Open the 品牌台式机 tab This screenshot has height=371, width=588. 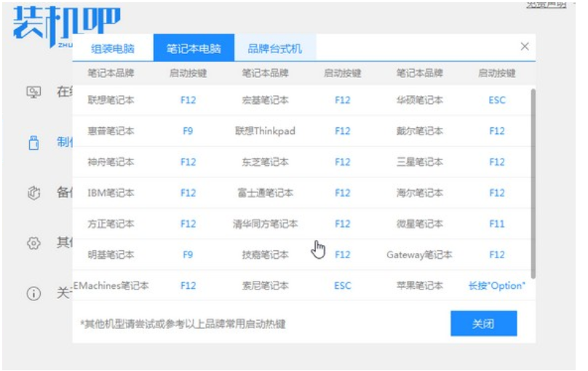point(274,49)
